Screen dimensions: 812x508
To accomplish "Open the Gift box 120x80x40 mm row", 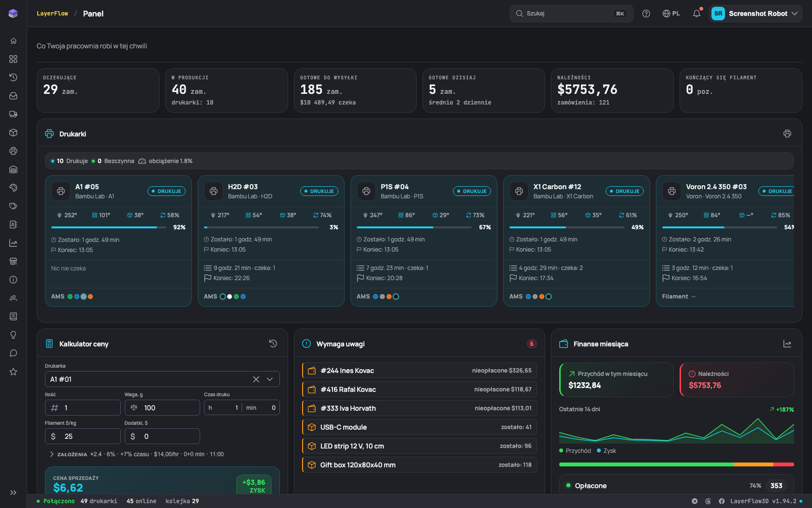I will (x=419, y=465).
